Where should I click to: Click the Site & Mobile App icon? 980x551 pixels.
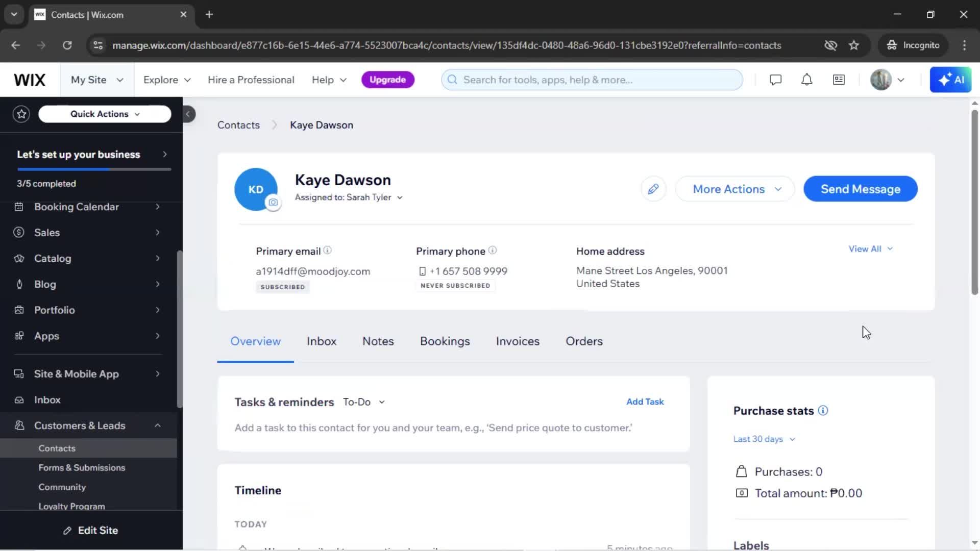pyautogui.click(x=19, y=374)
